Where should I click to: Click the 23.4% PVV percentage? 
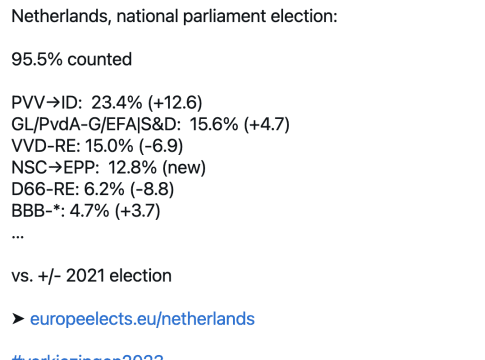click(116, 102)
